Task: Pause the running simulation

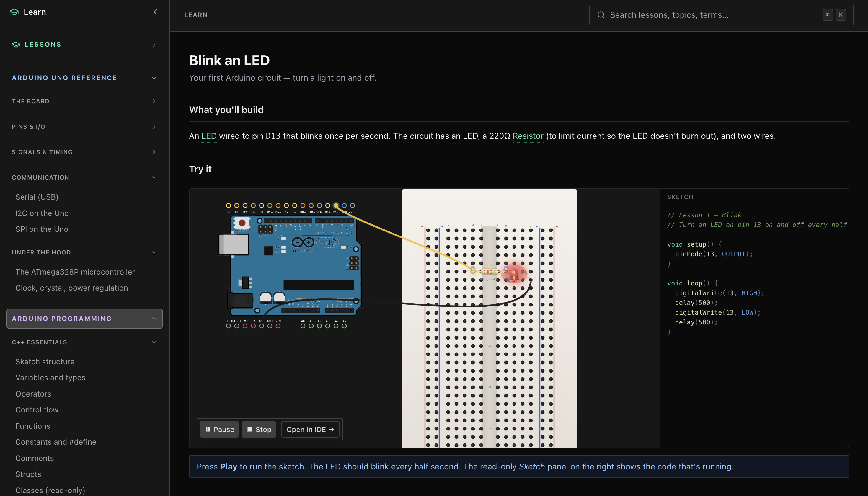Action: [219, 429]
